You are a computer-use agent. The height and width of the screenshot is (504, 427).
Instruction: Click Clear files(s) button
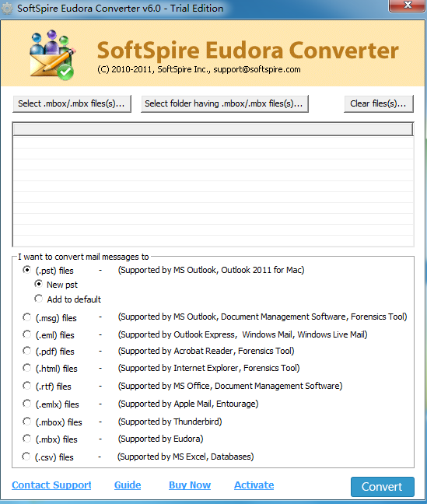[x=379, y=103]
